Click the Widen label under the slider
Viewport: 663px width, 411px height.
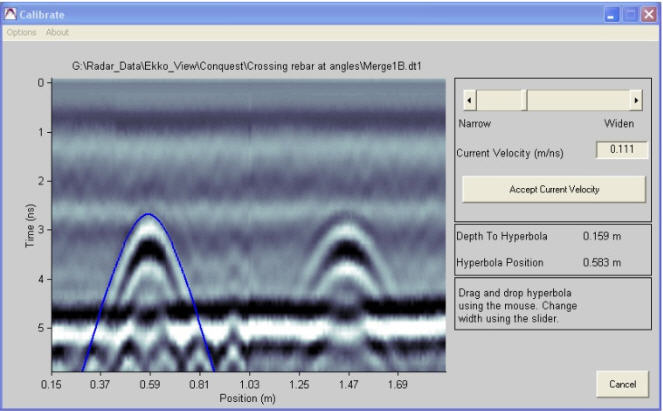619,123
